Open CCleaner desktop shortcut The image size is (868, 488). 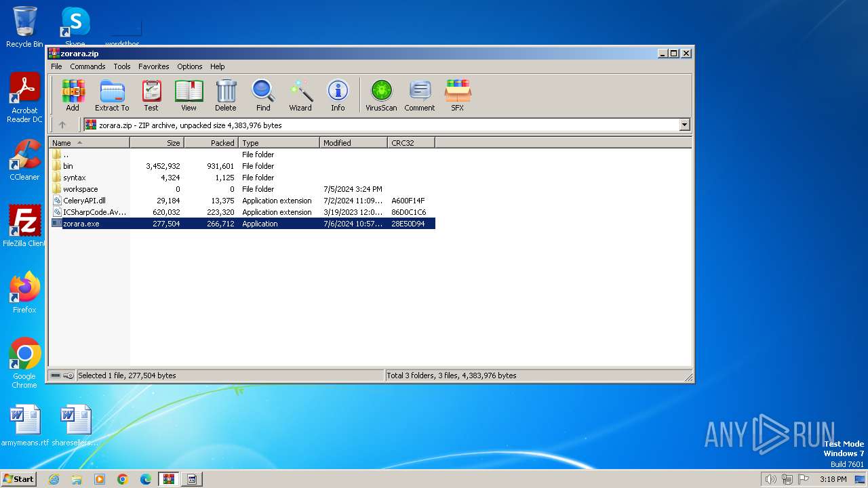[24, 160]
